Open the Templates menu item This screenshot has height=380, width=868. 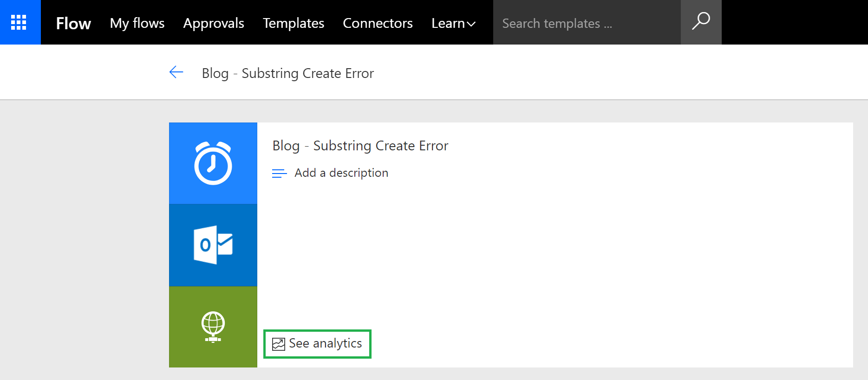coord(294,23)
